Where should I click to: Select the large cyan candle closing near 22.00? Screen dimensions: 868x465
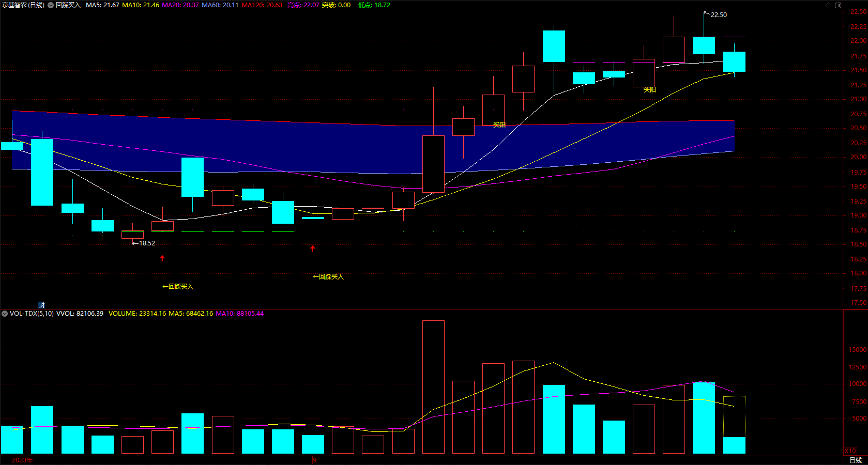[554, 47]
